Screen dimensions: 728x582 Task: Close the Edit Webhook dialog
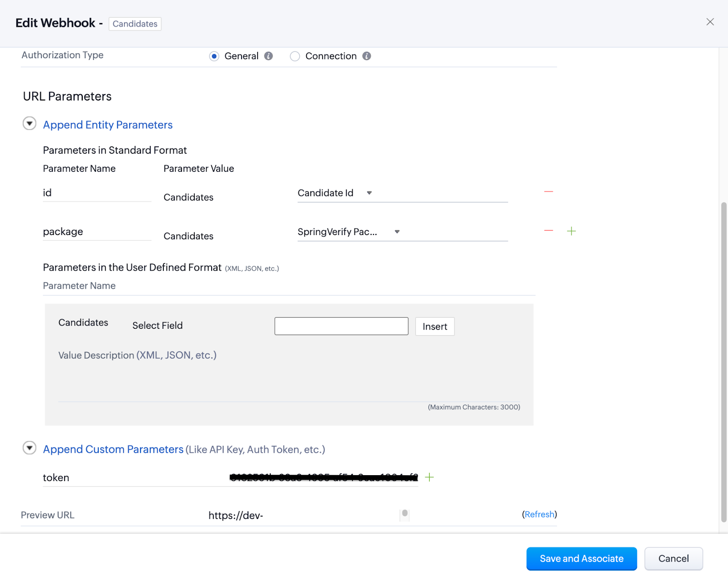click(710, 22)
